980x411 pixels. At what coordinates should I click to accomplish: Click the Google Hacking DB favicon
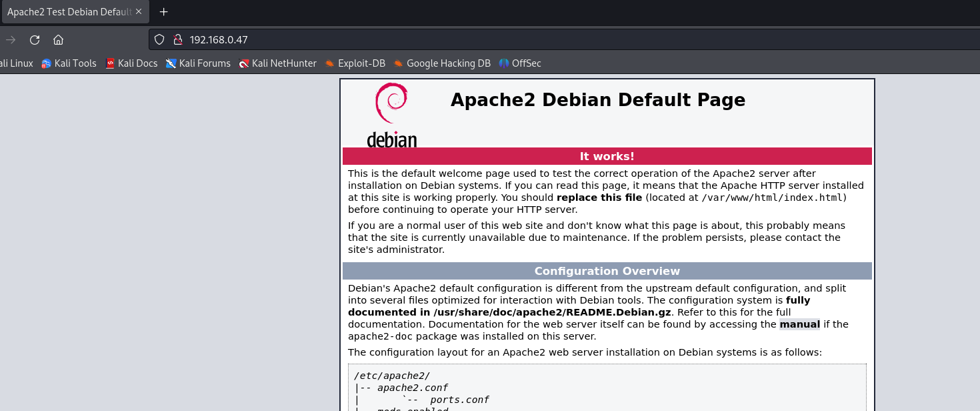[x=398, y=63]
